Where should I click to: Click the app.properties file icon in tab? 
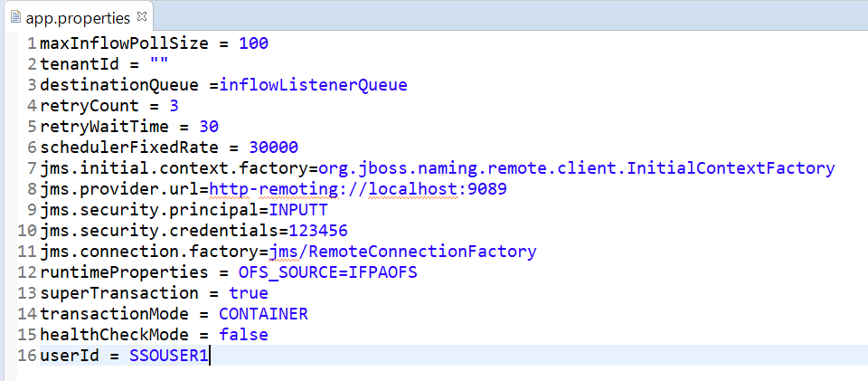tap(15, 17)
